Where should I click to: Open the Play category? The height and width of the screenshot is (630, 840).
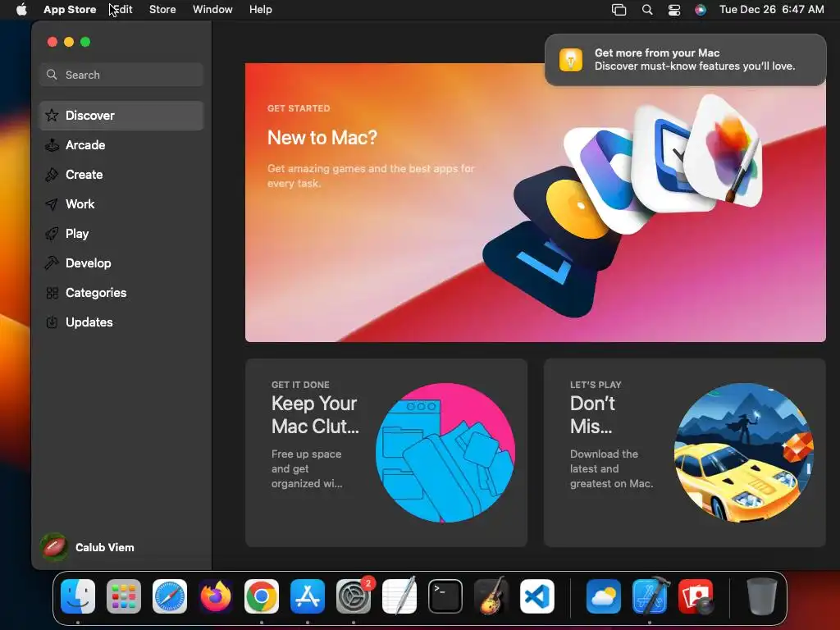(x=121, y=234)
